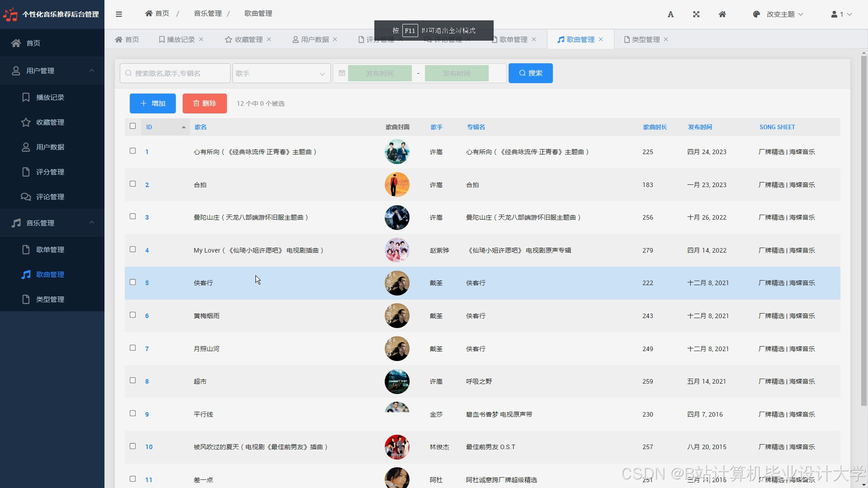Open 播放记录 bookmark icon in sidebar

point(26,98)
